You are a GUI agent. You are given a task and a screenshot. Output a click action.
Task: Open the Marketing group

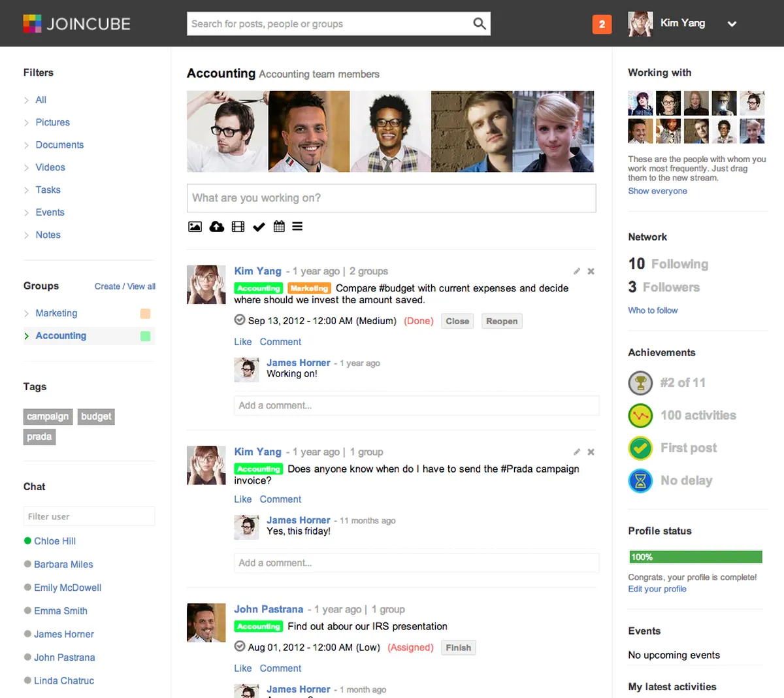(x=56, y=314)
